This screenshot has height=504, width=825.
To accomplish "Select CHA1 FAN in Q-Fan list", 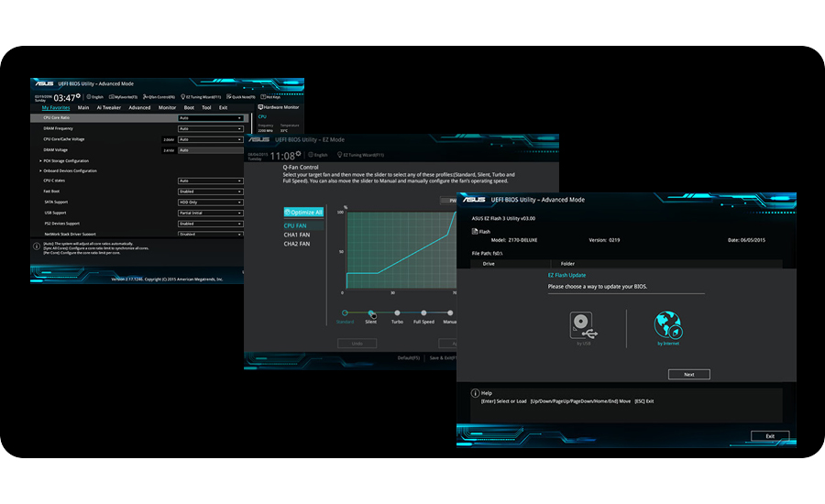I will pyautogui.click(x=297, y=235).
